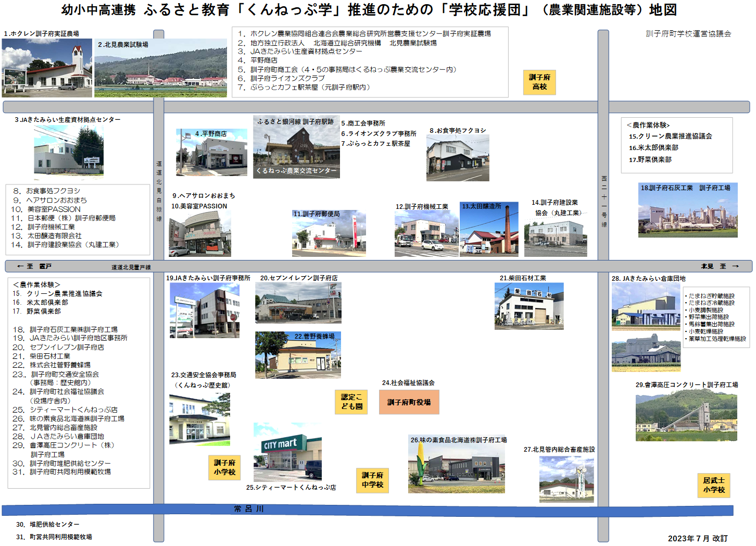This screenshot has height=546, width=756.
Task: Click the 9.ヘアサロンおおまち label above the salon
Action: 204,196
